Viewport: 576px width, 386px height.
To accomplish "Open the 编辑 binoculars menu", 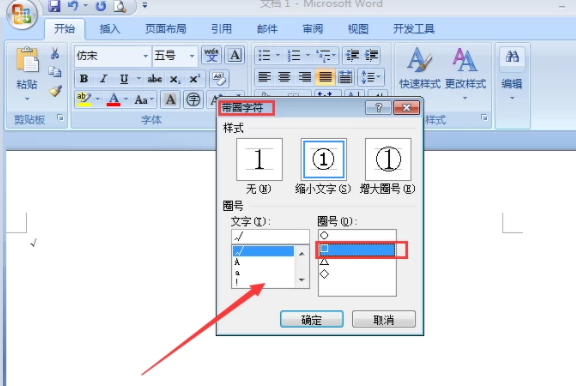I will [x=512, y=73].
